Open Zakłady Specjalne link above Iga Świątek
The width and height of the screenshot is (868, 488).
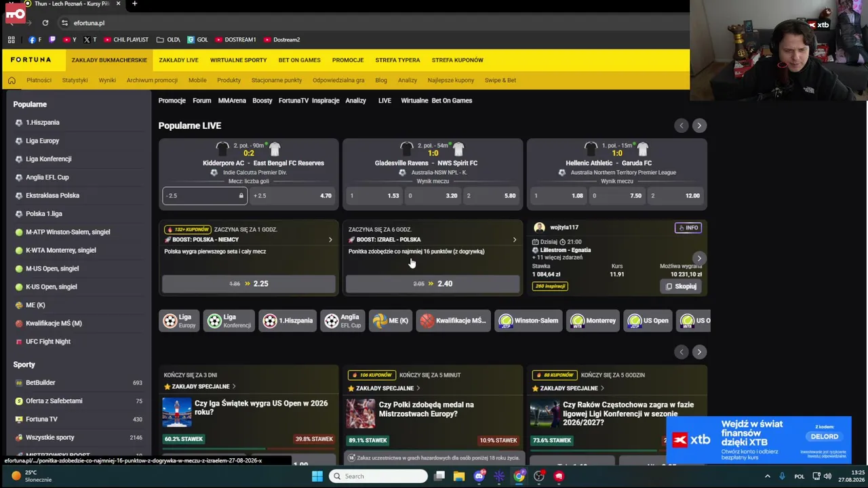(200, 387)
